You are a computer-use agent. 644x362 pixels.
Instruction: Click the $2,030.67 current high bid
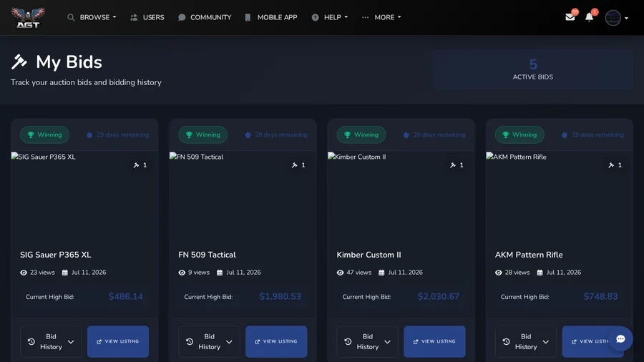[438, 296]
